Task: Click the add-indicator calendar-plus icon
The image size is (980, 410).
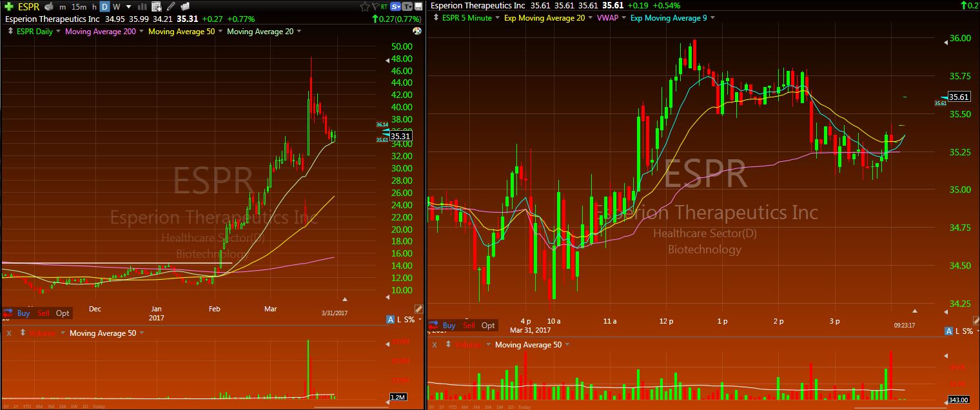Action: [157, 6]
